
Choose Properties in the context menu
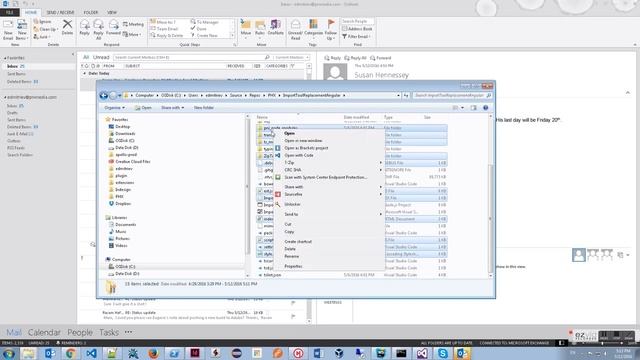(x=293, y=267)
